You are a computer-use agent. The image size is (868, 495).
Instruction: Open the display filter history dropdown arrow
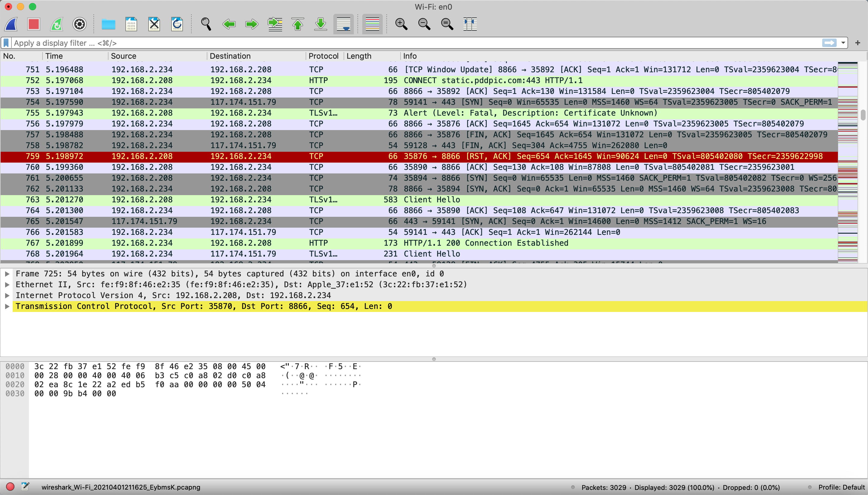pos(843,43)
